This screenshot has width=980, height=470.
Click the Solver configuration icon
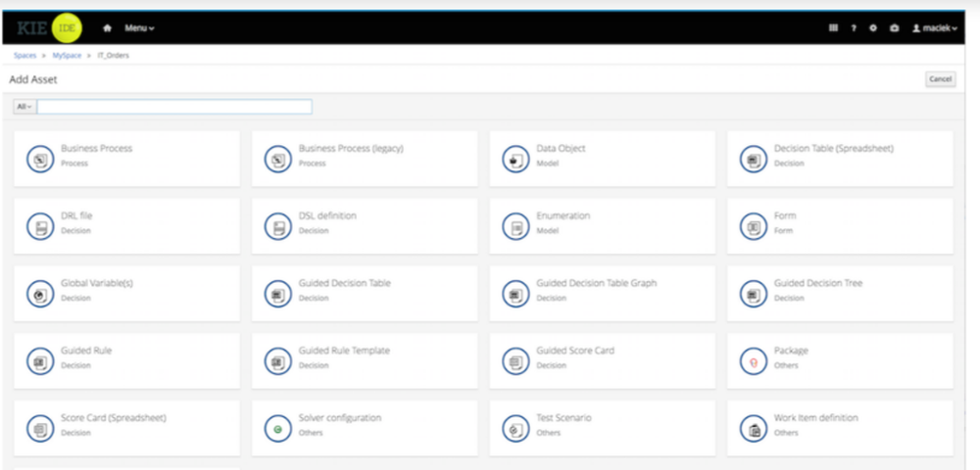click(x=278, y=429)
